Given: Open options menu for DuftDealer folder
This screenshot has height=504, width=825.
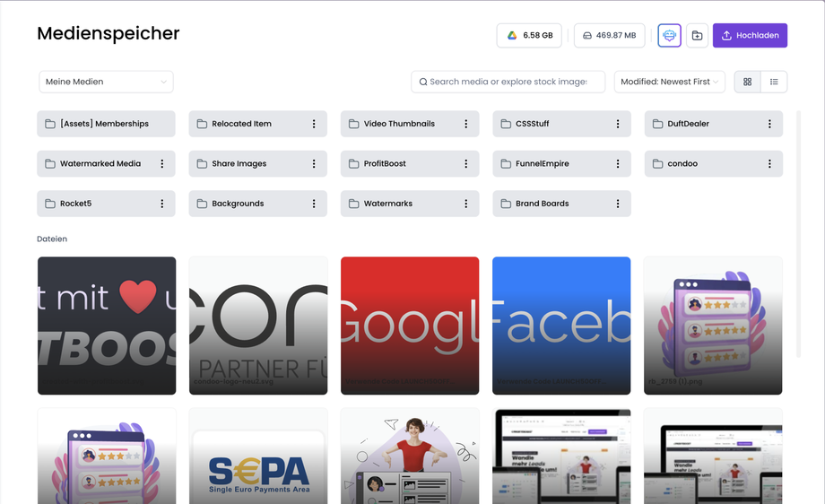Looking at the screenshot, I should coord(769,124).
